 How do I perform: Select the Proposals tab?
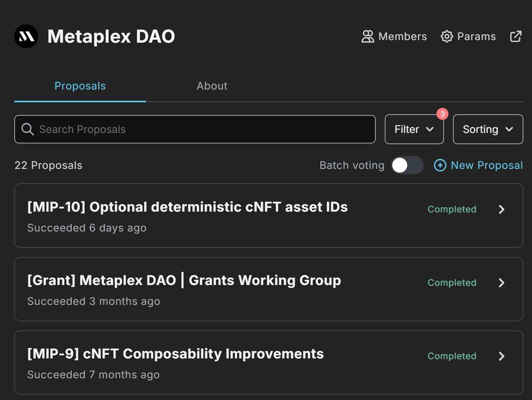click(80, 86)
